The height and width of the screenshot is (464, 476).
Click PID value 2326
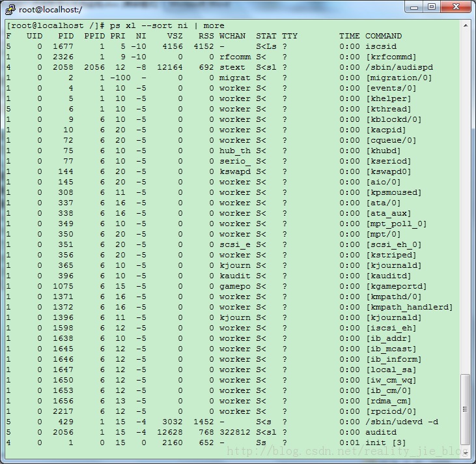click(x=63, y=57)
